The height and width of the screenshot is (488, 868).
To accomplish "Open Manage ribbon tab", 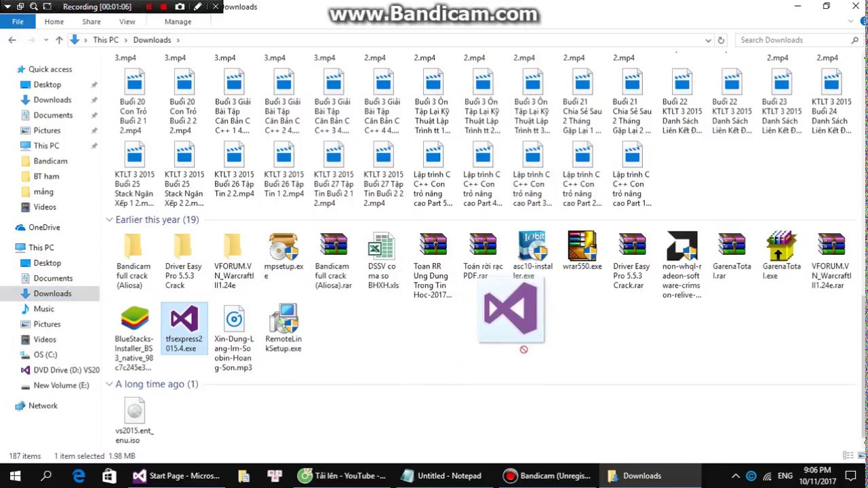I will click(178, 22).
